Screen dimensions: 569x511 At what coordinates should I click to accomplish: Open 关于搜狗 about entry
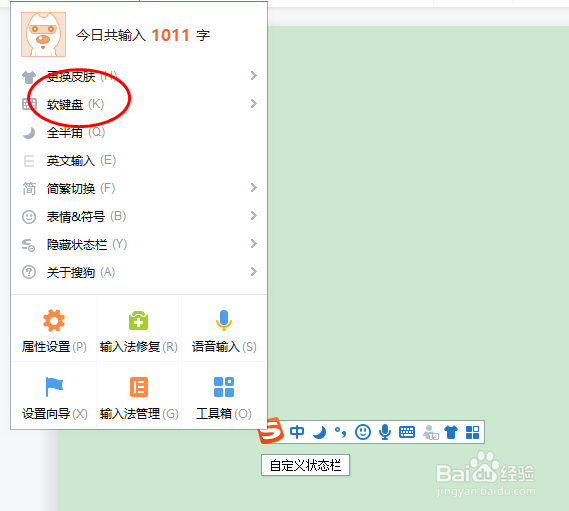coord(139,272)
